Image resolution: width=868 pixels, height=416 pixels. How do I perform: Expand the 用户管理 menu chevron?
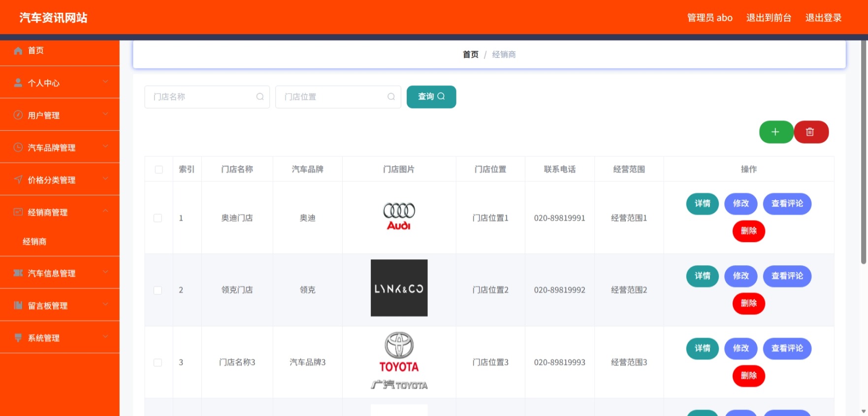(105, 114)
